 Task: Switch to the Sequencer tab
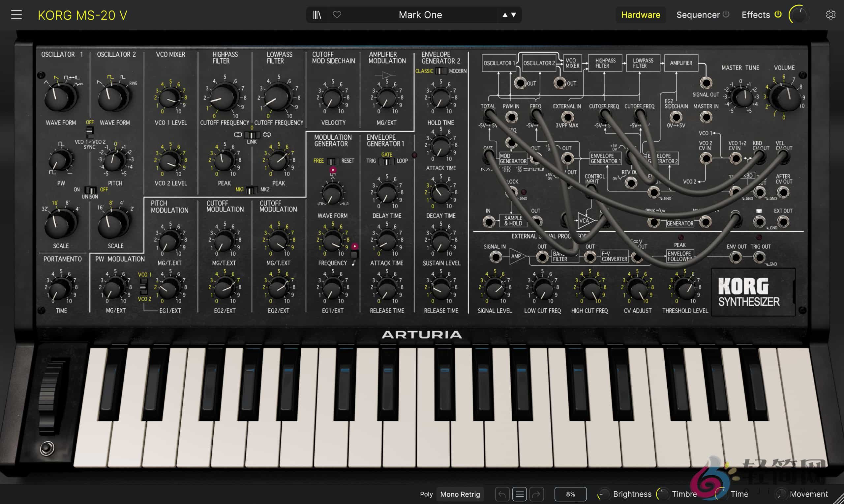tap(698, 14)
